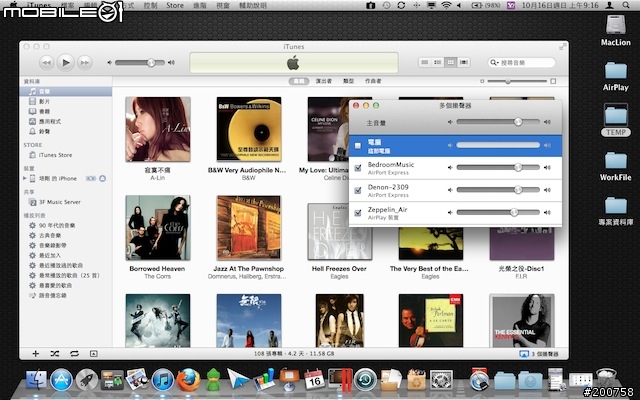Switch to song list view
This screenshot has height=400, width=640.
425,62
